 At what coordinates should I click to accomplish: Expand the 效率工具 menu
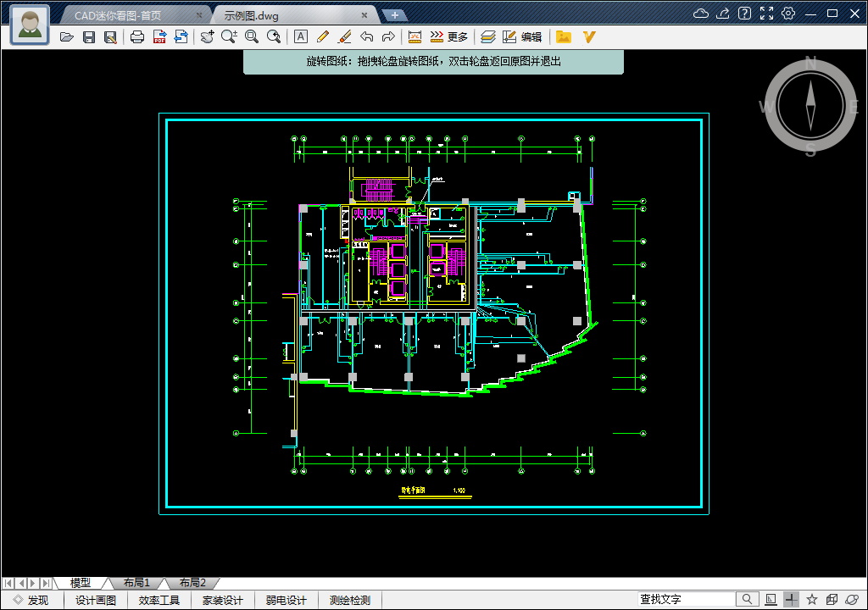(159, 601)
